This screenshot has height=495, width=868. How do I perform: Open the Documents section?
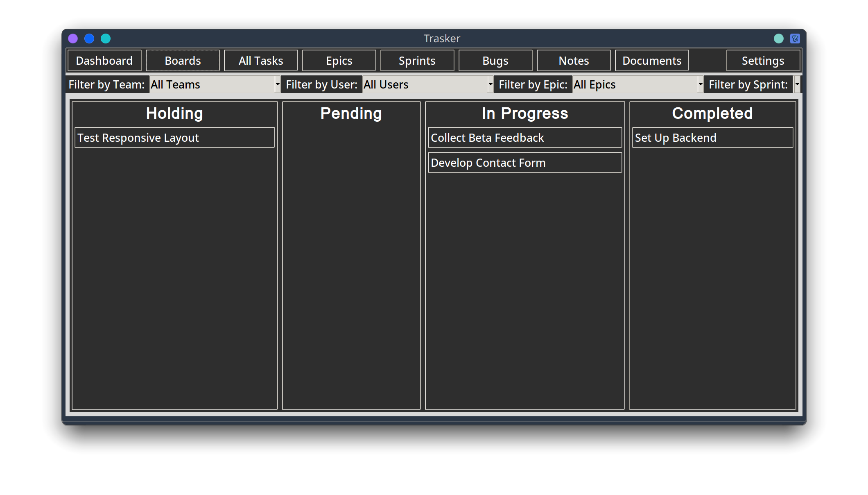(652, 60)
